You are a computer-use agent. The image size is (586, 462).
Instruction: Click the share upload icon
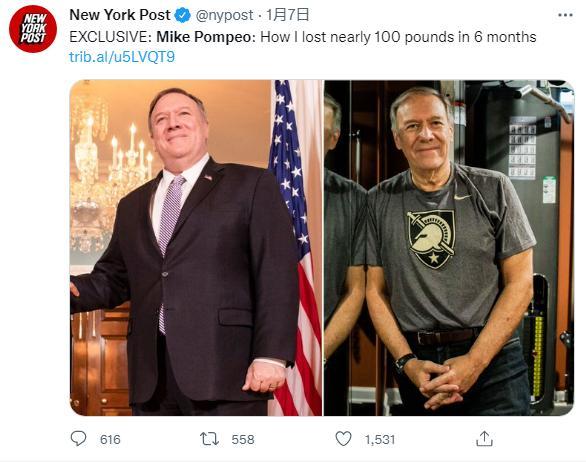click(484, 439)
